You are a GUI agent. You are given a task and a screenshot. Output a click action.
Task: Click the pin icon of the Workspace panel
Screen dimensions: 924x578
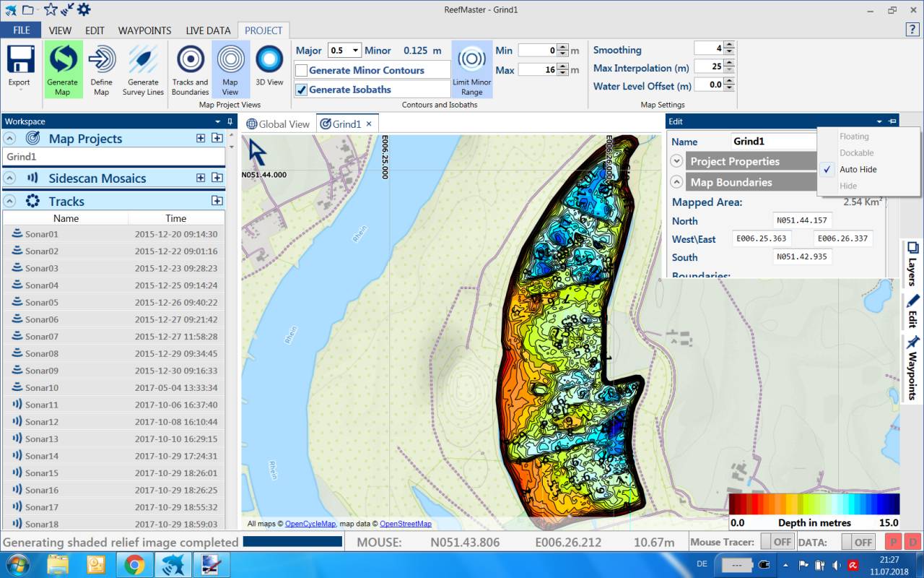point(230,121)
